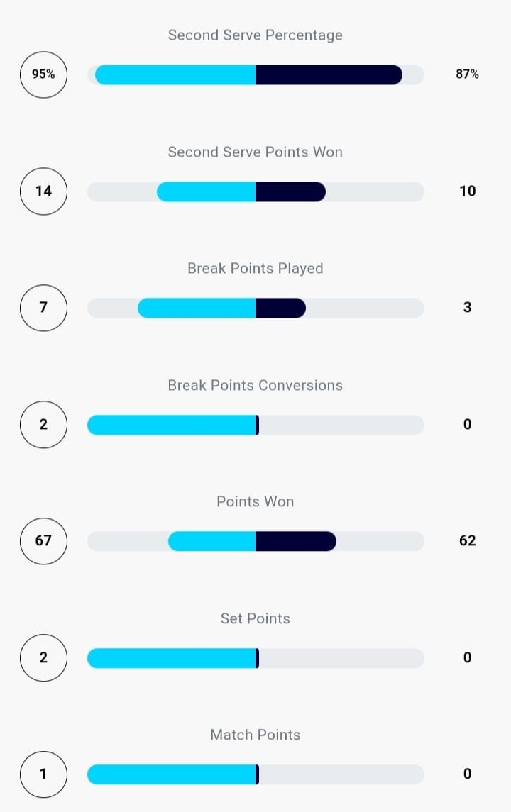Select the Break Points Conversions heading
Image resolution: width=511 pixels, height=812 pixels.
(255, 385)
